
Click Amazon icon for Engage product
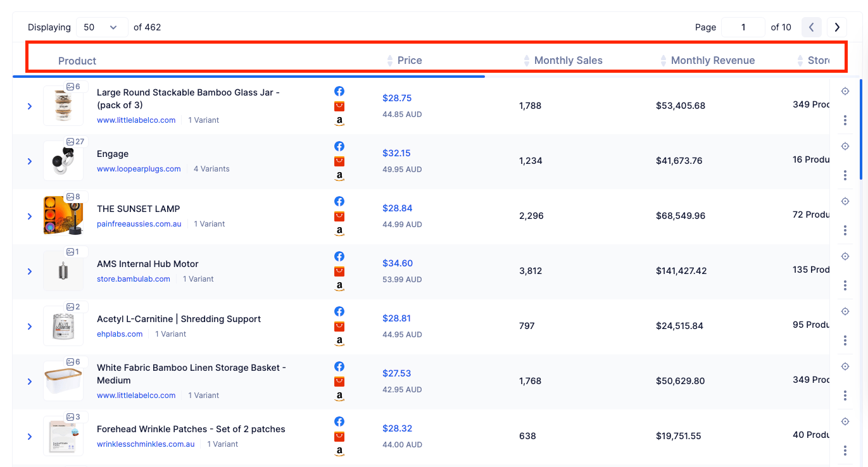click(x=339, y=176)
